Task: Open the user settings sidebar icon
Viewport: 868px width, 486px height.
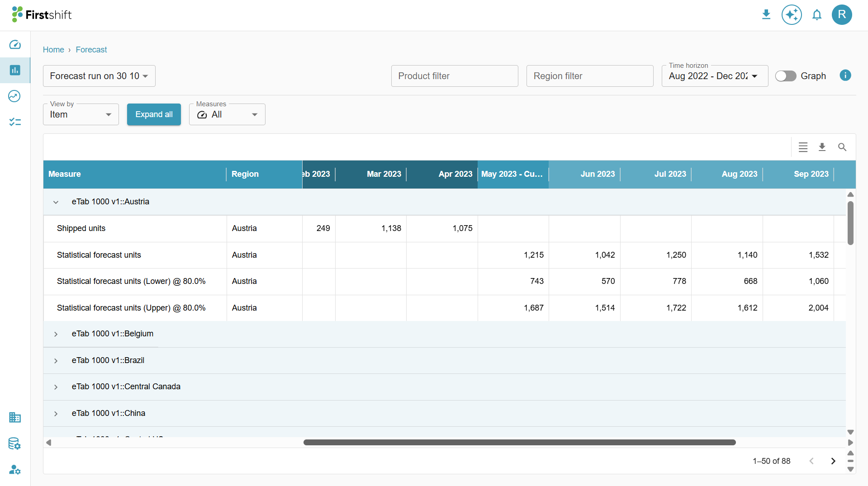Action: pos(15,470)
